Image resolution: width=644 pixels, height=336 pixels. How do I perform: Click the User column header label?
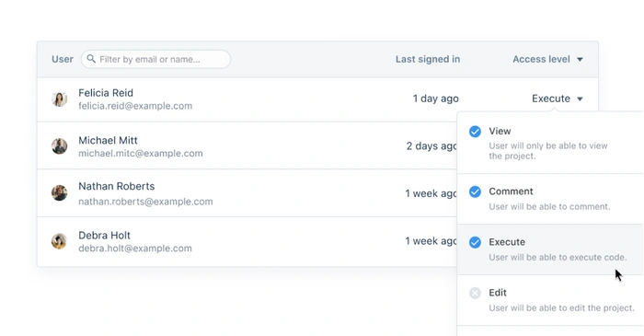click(63, 59)
